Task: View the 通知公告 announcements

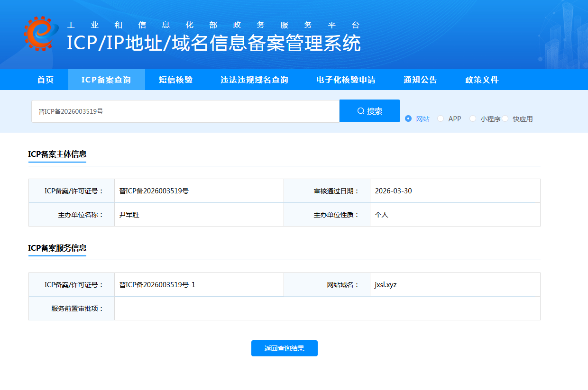Action: (419, 80)
